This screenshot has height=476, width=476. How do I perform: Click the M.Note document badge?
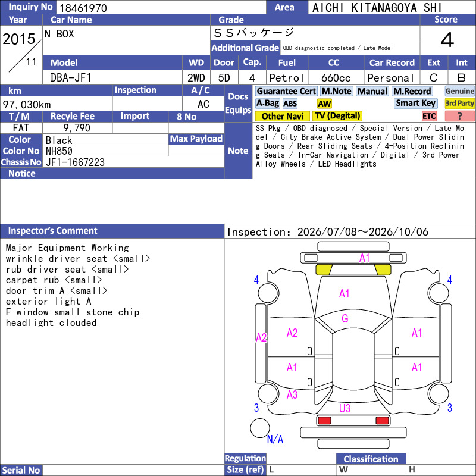click(x=336, y=91)
